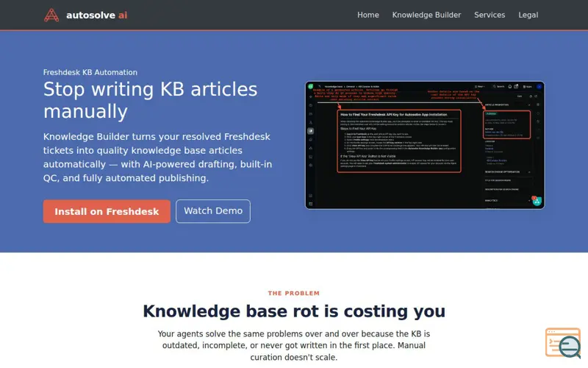Viewport: 588px width, 368px height.
Task: Open the Services menu item
Action: (490, 15)
